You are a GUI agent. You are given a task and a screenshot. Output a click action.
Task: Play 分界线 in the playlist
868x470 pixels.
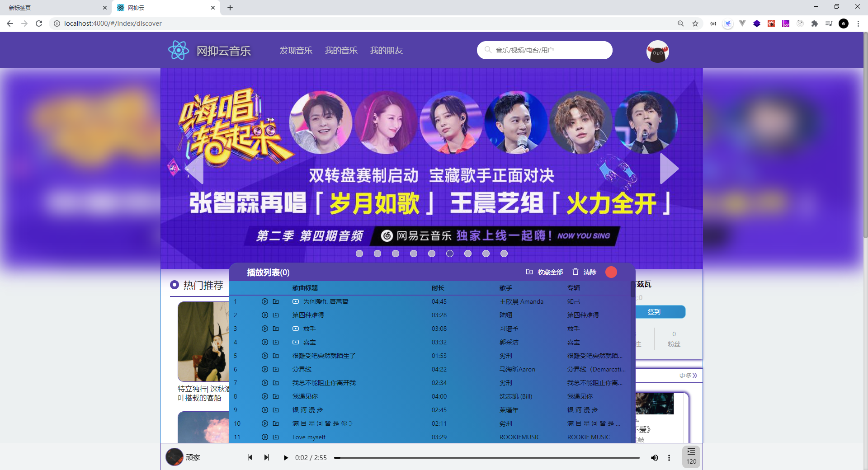(x=265, y=369)
